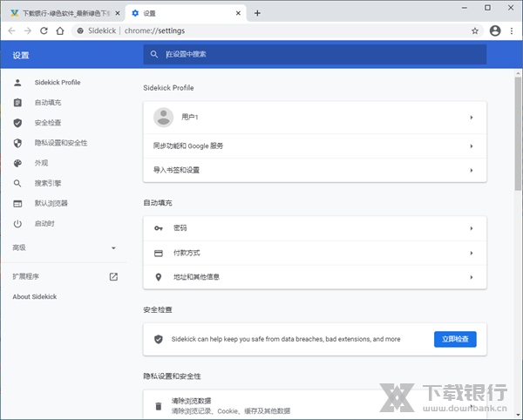Screen dimensions: 523x420
Task: Click the settings search field
Action: 315,55
